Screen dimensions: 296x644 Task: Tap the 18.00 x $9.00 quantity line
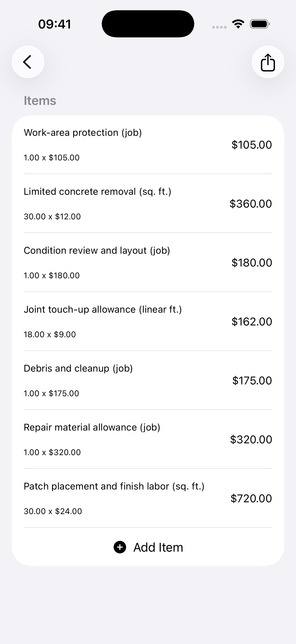click(50, 334)
